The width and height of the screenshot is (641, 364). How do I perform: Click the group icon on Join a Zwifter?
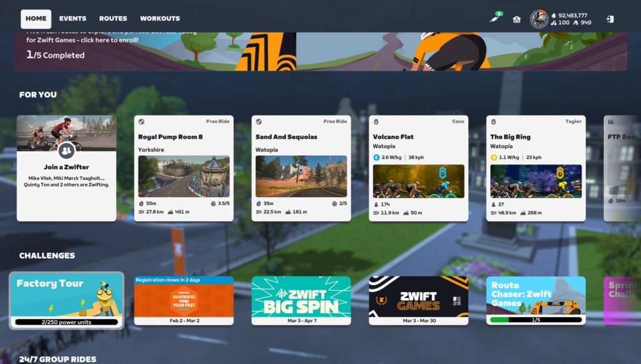tap(66, 151)
